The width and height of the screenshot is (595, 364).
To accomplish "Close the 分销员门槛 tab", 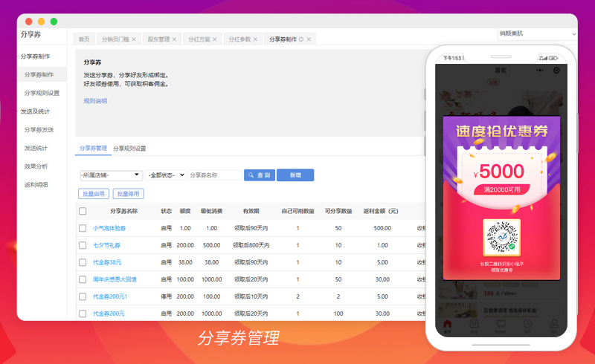I will 134,39.
